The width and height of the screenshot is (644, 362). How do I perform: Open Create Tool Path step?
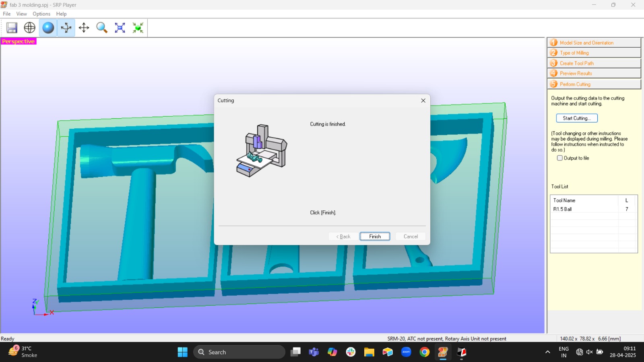click(x=594, y=63)
